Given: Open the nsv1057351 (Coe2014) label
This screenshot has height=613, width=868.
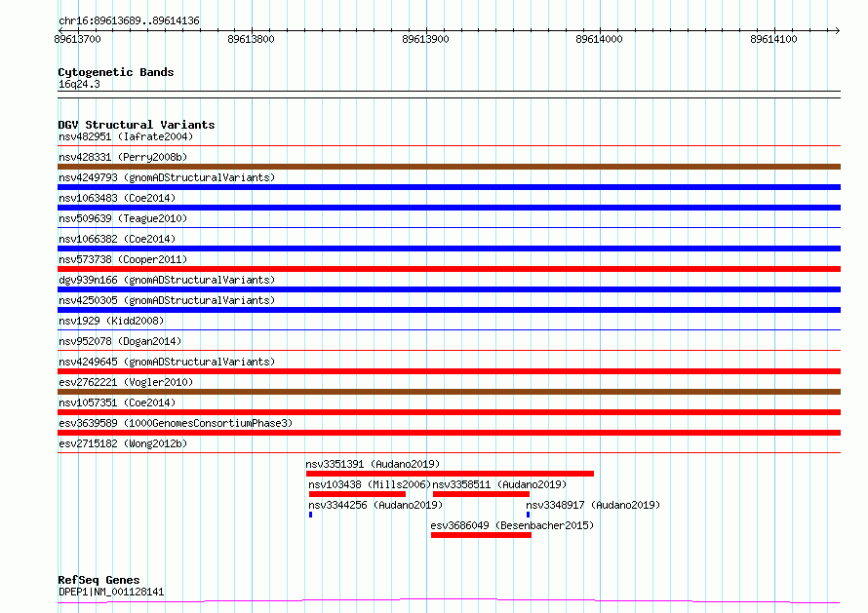Looking at the screenshot, I should tap(117, 402).
